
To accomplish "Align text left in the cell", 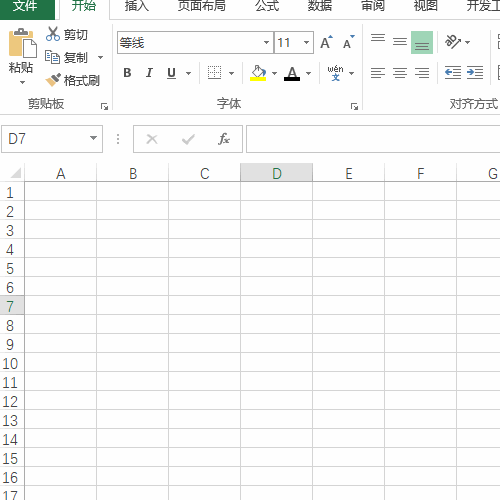I will point(378,73).
